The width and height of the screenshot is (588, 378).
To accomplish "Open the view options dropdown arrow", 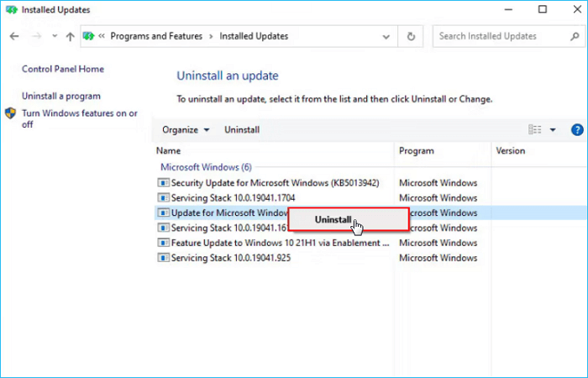I will (553, 129).
